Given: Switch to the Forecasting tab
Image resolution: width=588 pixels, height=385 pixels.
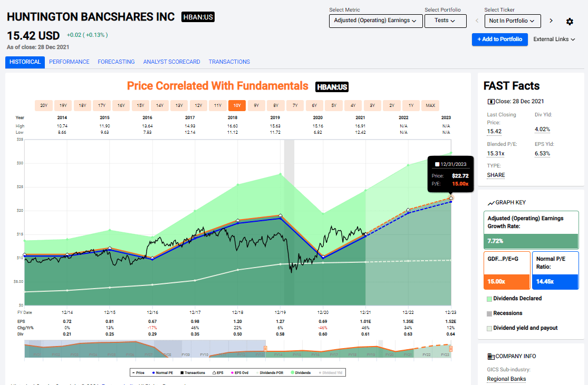Looking at the screenshot, I should pyautogui.click(x=116, y=62).
